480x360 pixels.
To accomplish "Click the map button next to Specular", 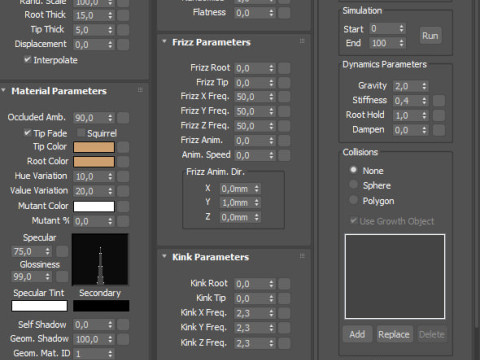I will [62, 251].
